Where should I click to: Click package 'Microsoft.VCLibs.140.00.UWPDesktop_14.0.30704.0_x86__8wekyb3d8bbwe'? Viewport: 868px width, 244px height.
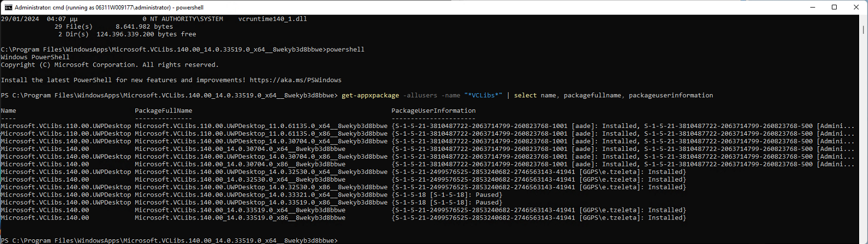tap(261, 157)
